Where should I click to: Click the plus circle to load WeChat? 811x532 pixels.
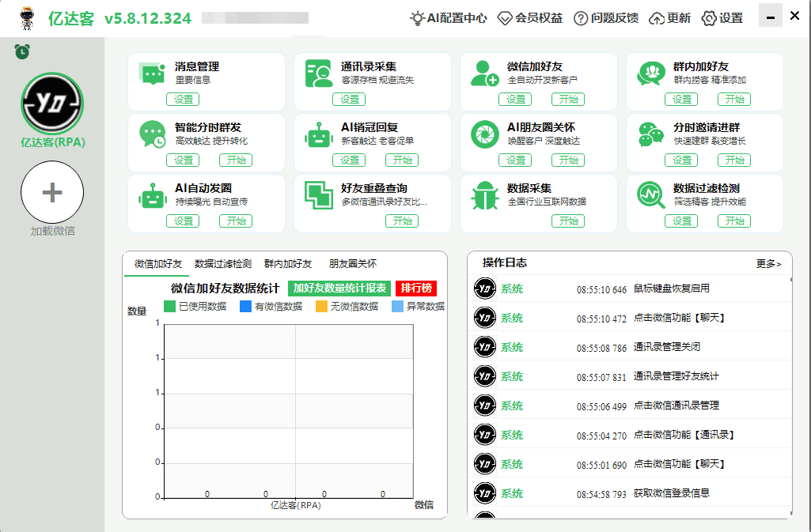point(52,192)
